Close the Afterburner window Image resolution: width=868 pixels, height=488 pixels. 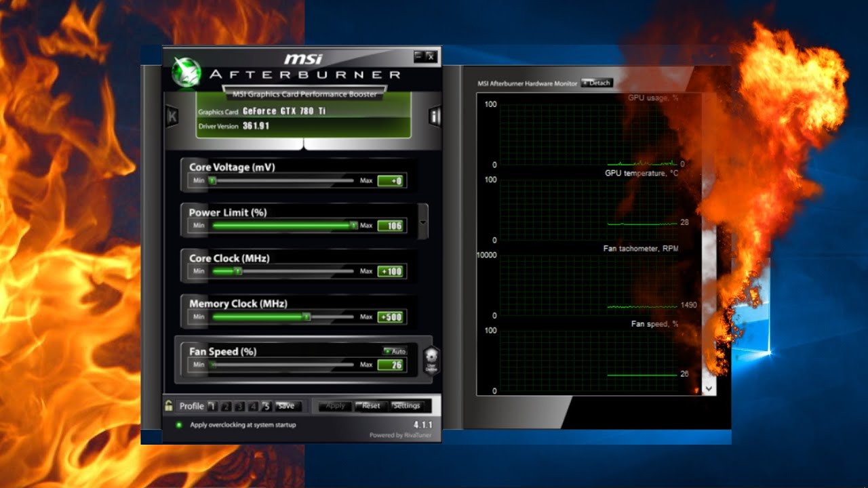click(431, 56)
